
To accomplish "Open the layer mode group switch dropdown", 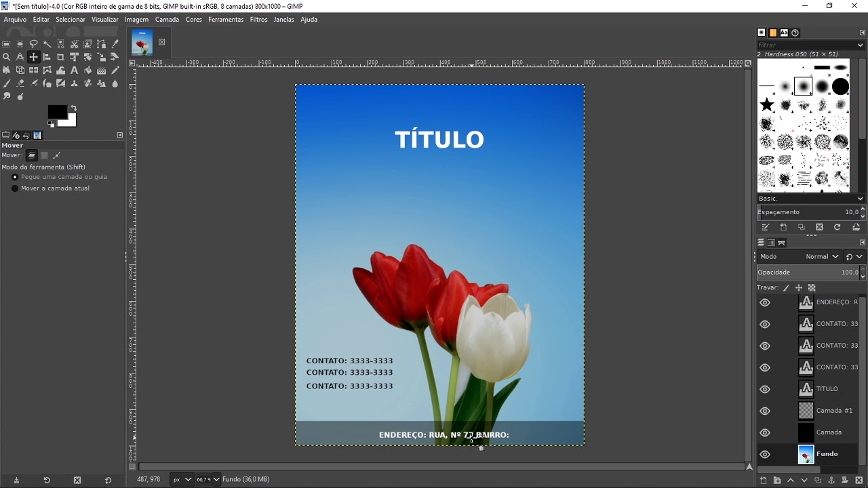I will (855, 256).
